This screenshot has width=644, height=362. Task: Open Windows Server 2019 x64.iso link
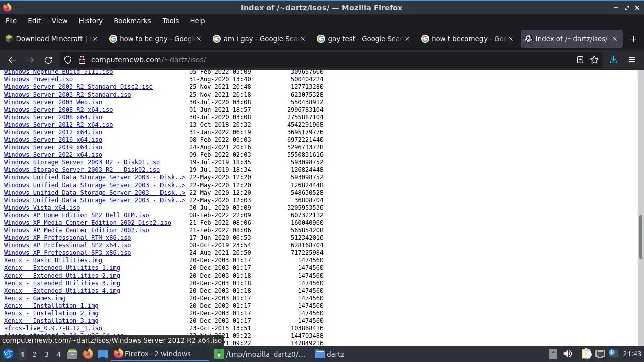click(53, 147)
